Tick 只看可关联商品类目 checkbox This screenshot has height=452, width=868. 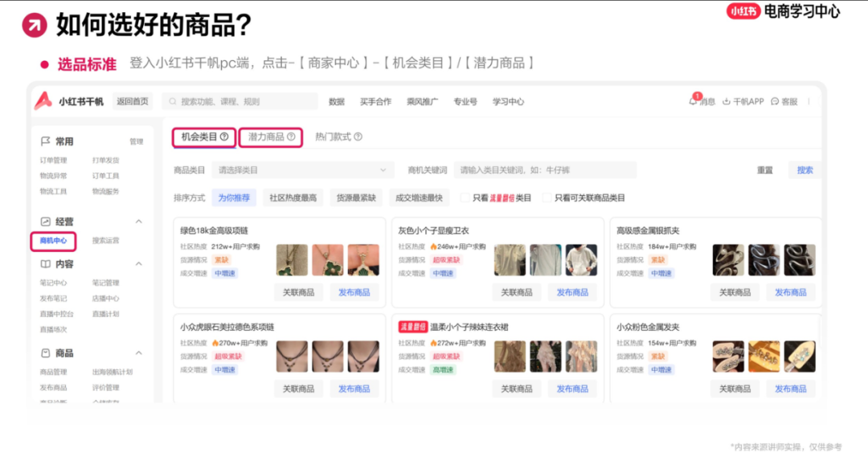pyautogui.click(x=547, y=197)
